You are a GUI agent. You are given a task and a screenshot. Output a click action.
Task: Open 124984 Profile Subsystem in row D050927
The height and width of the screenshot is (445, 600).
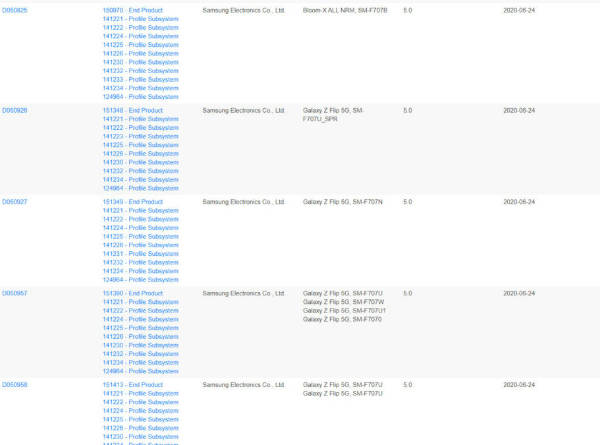[x=140, y=280]
